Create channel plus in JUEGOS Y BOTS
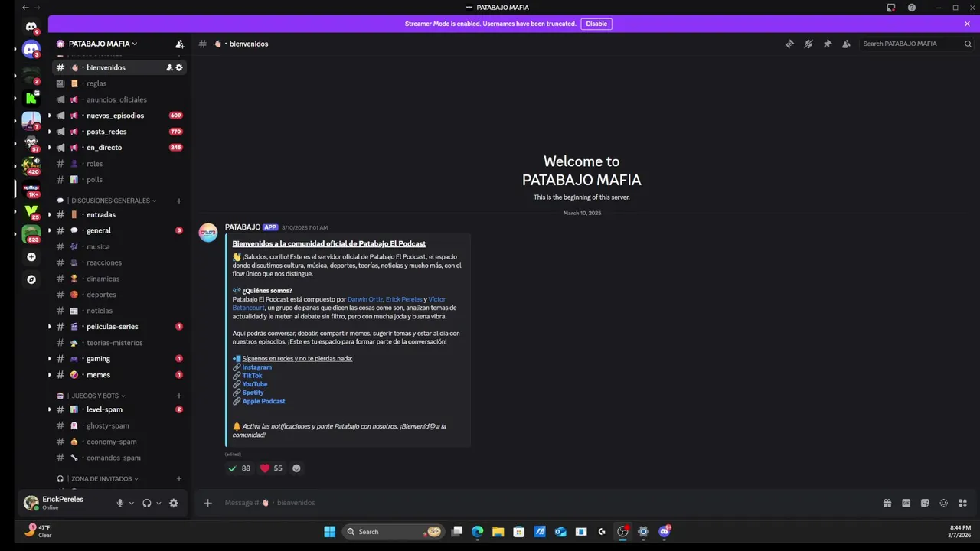 point(179,396)
